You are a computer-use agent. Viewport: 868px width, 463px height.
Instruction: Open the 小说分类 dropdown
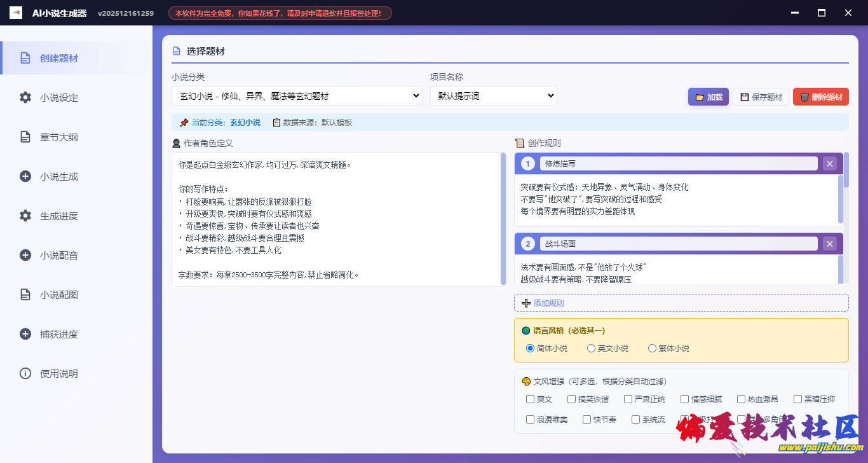(x=297, y=95)
